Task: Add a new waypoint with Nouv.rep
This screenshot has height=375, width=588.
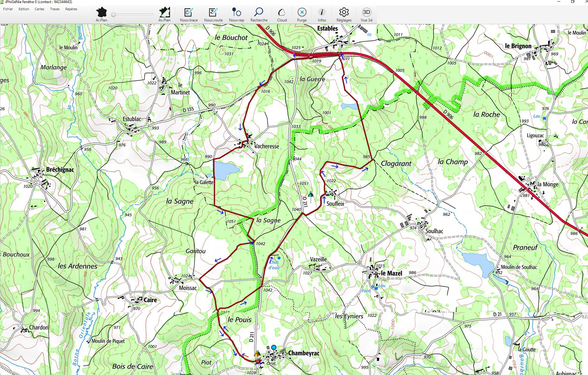Action: click(x=237, y=13)
